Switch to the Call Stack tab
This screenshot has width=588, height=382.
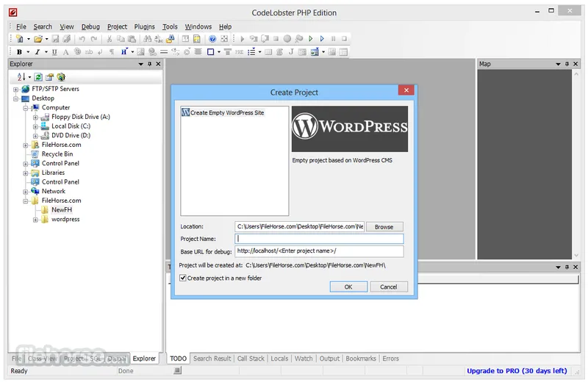(x=251, y=358)
